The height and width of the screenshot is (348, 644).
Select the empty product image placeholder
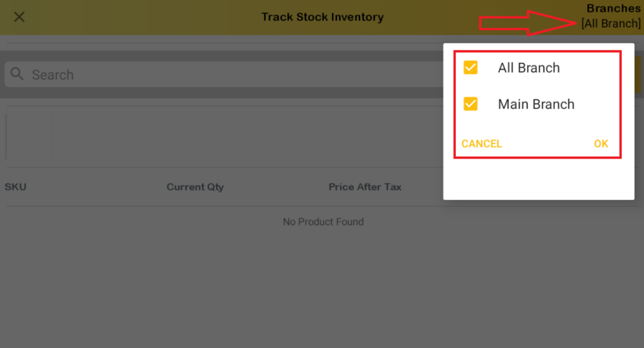tap(29, 137)
